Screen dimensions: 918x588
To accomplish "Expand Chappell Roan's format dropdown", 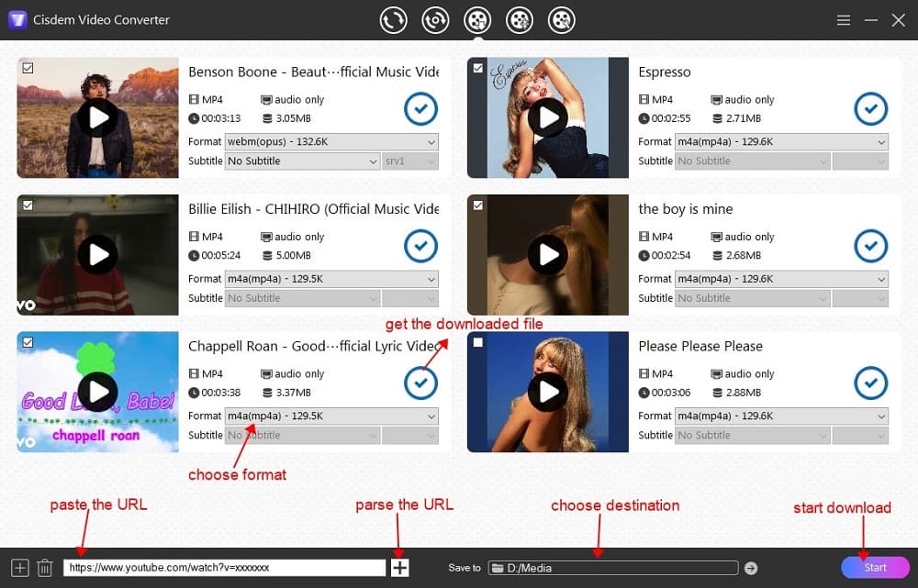I will [x=331, y=416].
